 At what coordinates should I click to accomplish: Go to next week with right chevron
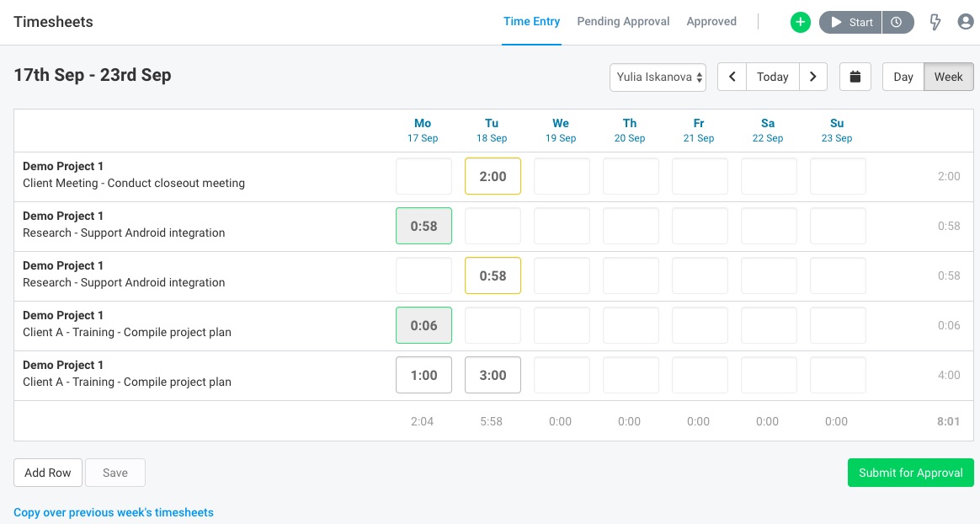[813, 77]
